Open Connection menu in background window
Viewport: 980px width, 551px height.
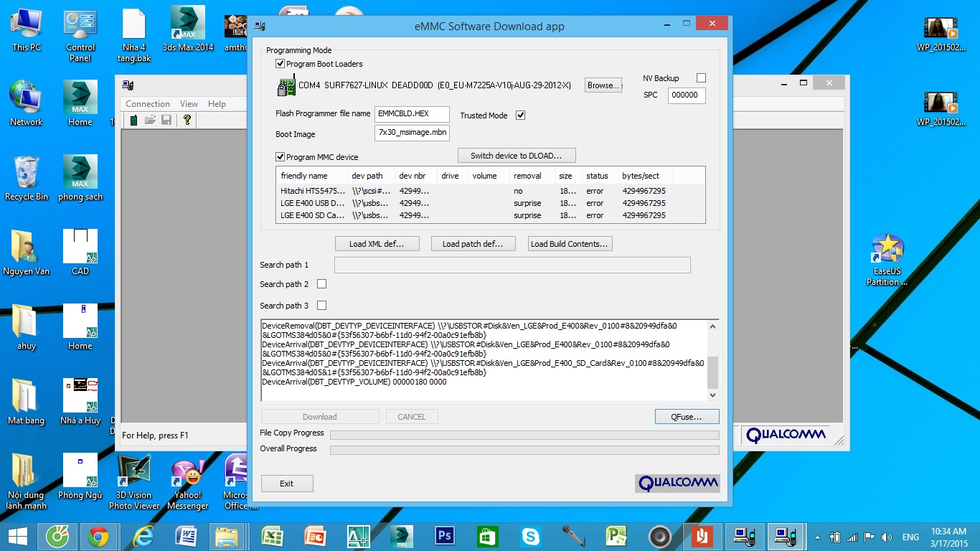(x=148, y=104)
